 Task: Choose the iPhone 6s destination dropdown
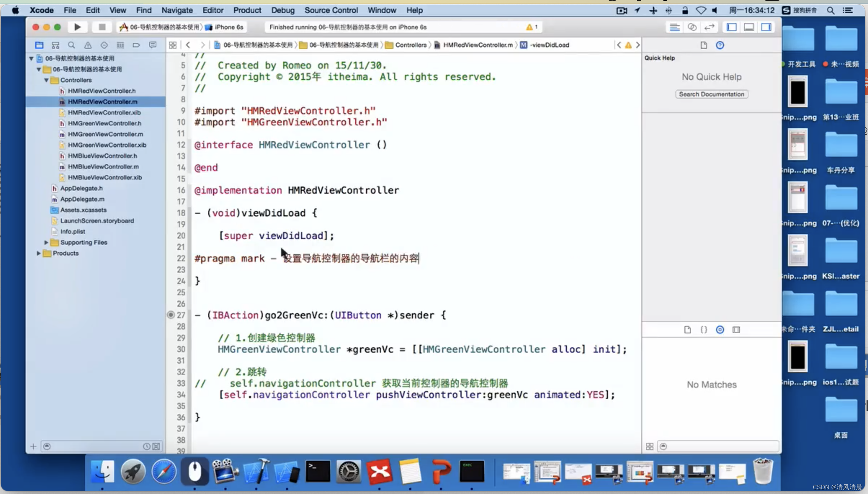coord(225,27)
